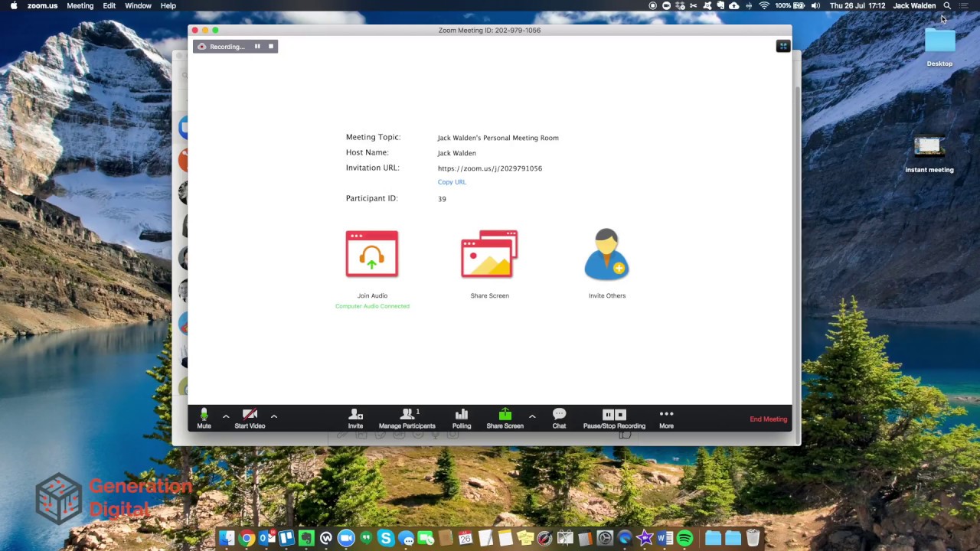Open the Apple menu

coord(13,5)
